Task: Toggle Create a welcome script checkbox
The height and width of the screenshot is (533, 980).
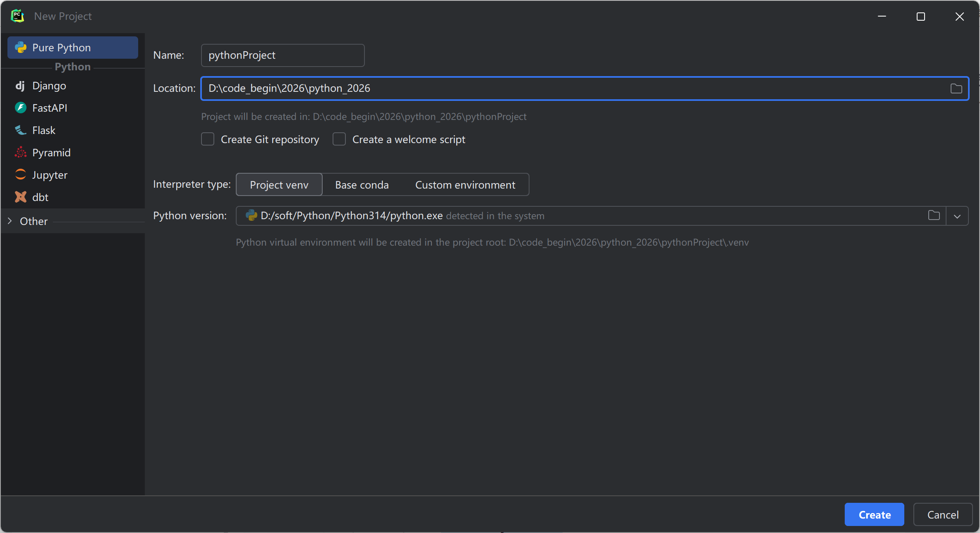Action: coord(339,139)
